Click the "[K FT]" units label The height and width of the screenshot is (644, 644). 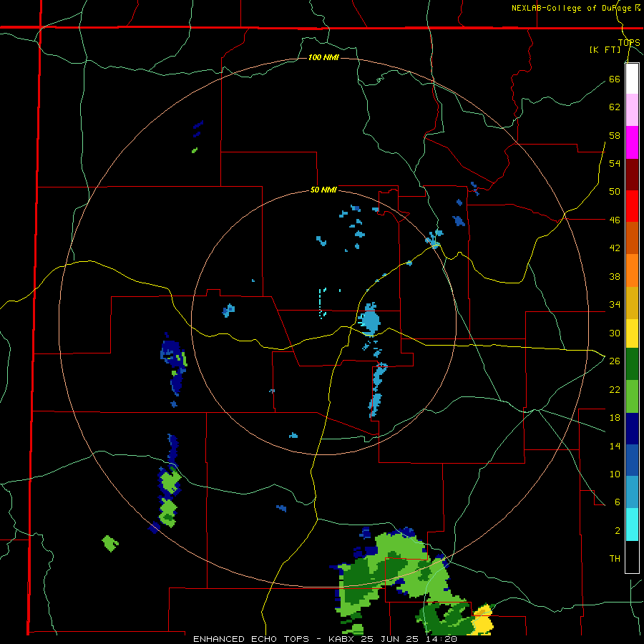click(605, 49)
